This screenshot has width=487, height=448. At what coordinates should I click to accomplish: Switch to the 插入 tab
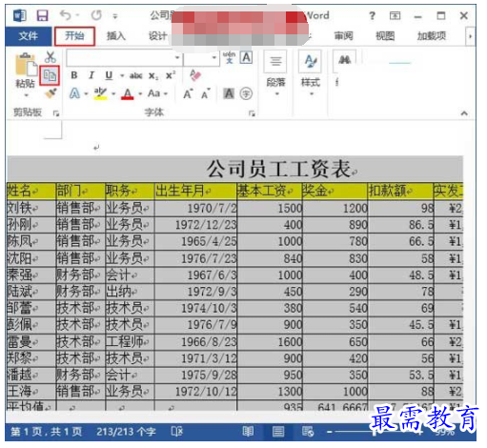coord(116,36)
